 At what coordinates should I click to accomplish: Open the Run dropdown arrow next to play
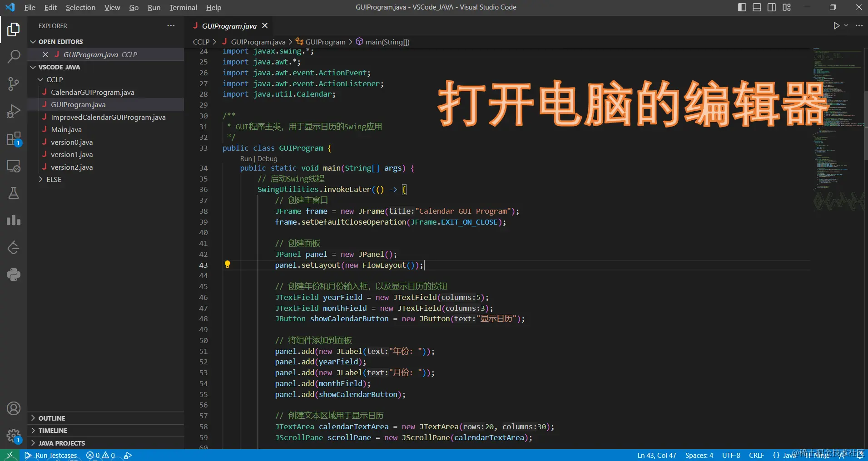click(846, 26)
